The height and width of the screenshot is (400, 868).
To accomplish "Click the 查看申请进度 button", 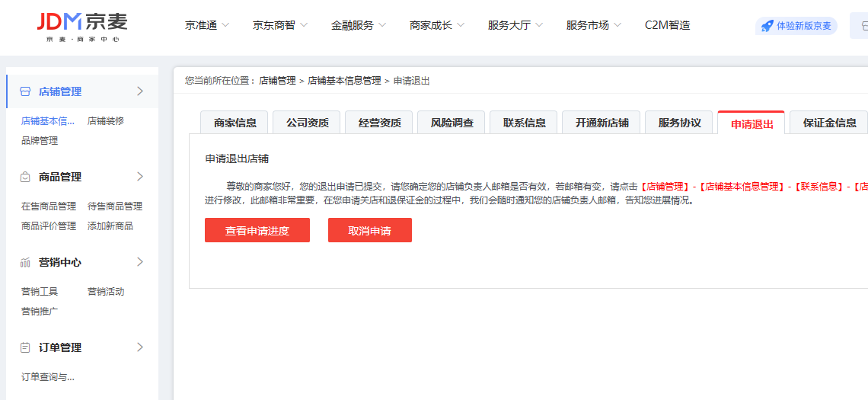I will (257, 230).
